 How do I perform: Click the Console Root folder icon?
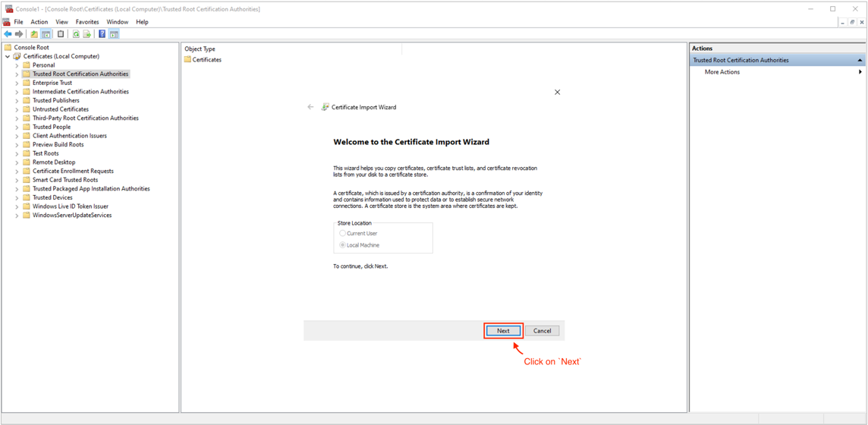tap(8, 48)
